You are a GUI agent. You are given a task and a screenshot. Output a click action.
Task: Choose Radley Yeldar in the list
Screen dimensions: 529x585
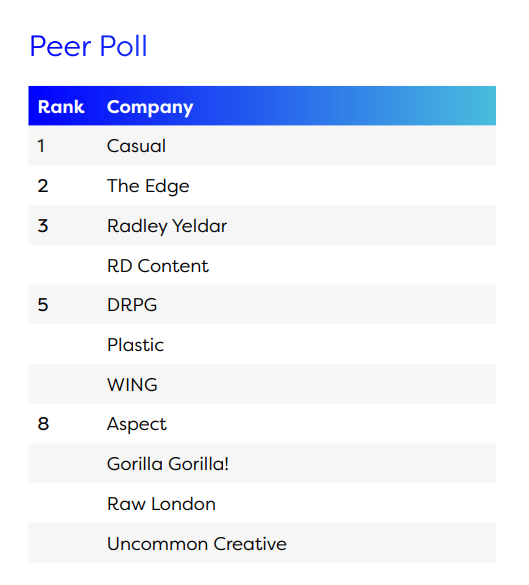167,226
